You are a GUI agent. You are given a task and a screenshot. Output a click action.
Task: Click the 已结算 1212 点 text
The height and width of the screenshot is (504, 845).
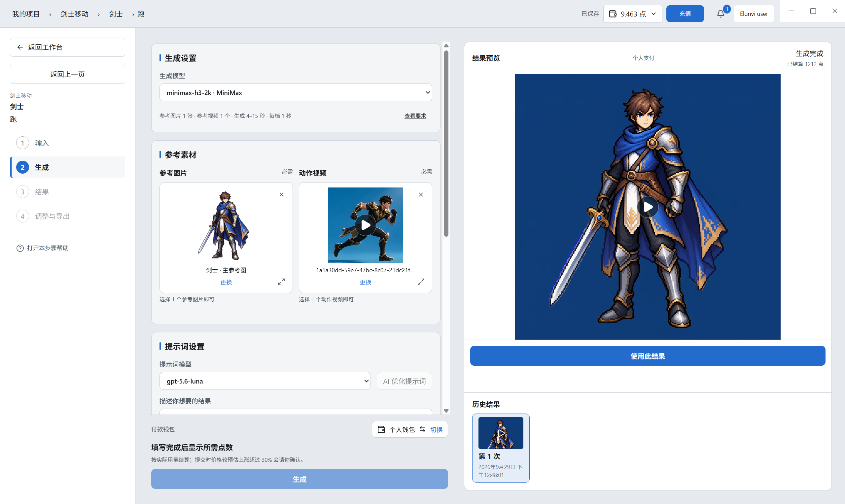pyautogui.click(x=805, y=64)
